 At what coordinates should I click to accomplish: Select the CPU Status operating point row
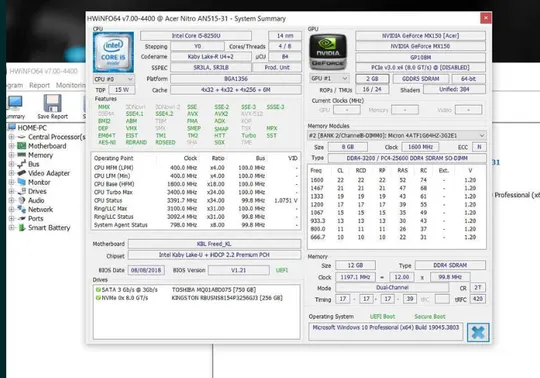(196, 200)
